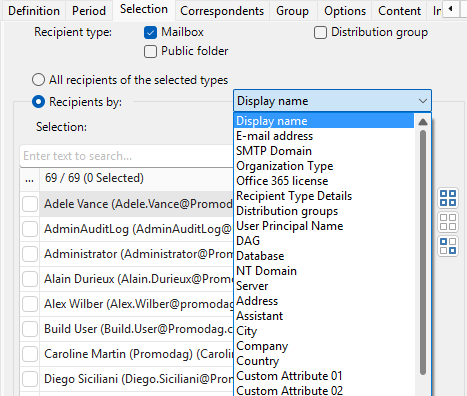This screenshot has height=396, width=467.
Task: Choose Display name in dropdown list
Action: (324, 121)
